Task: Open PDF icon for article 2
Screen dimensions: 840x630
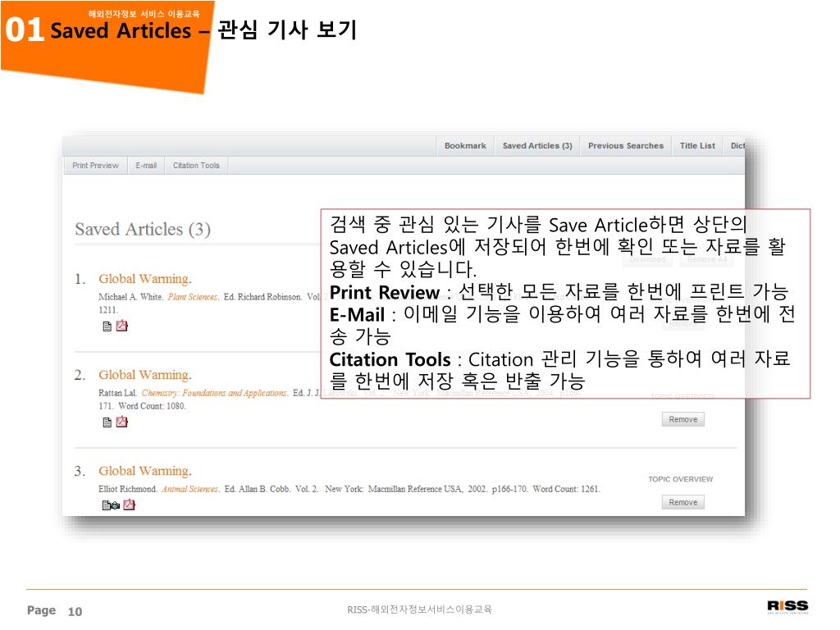Action: pyautogui.click(x=122, y=422)
